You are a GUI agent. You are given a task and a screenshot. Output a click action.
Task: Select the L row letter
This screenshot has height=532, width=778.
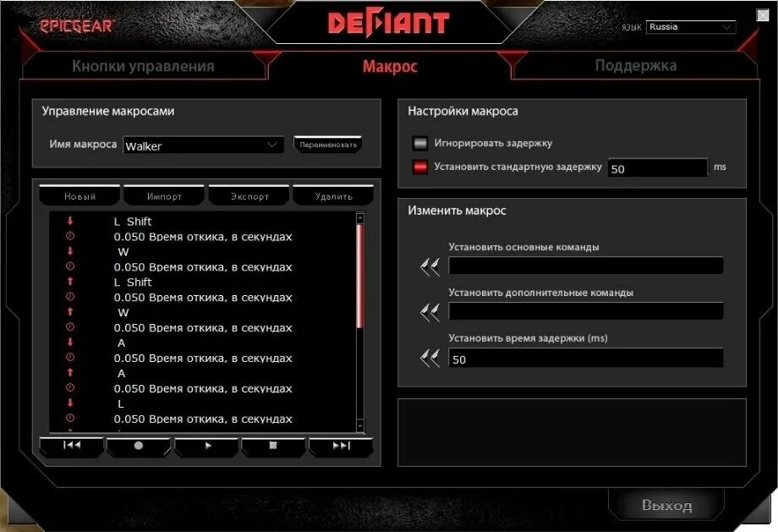pos(121,403)
